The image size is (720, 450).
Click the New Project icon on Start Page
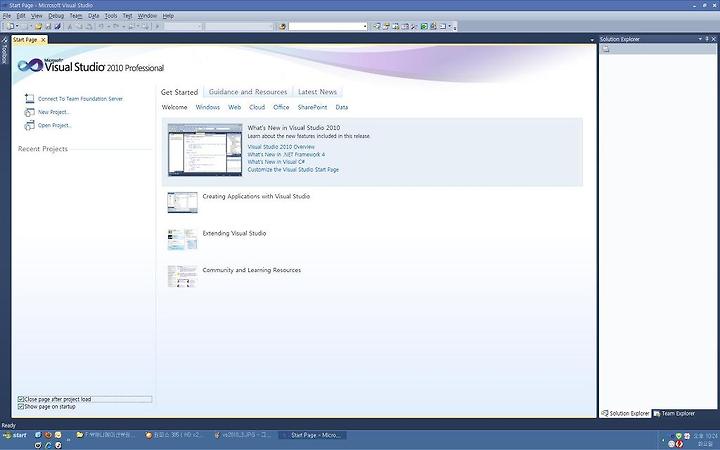[x=29, y=112]
